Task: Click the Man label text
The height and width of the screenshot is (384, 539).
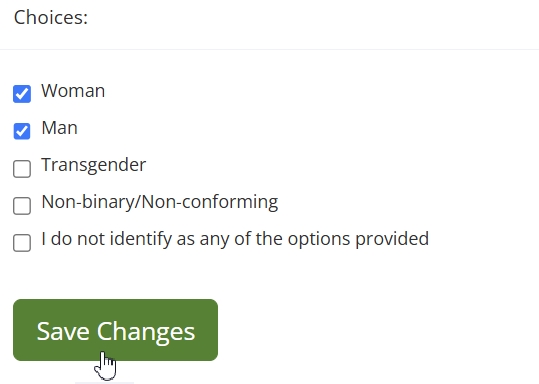Action: (x=59, y=128)
